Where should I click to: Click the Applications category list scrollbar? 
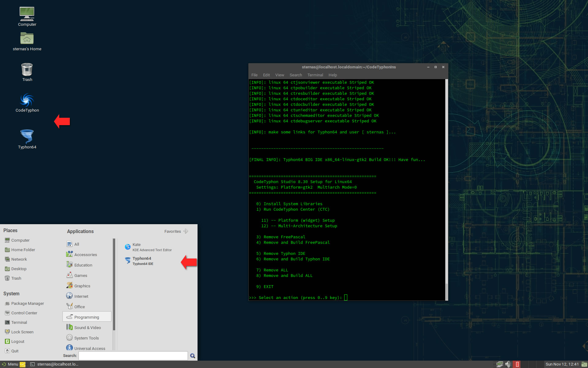114,285
